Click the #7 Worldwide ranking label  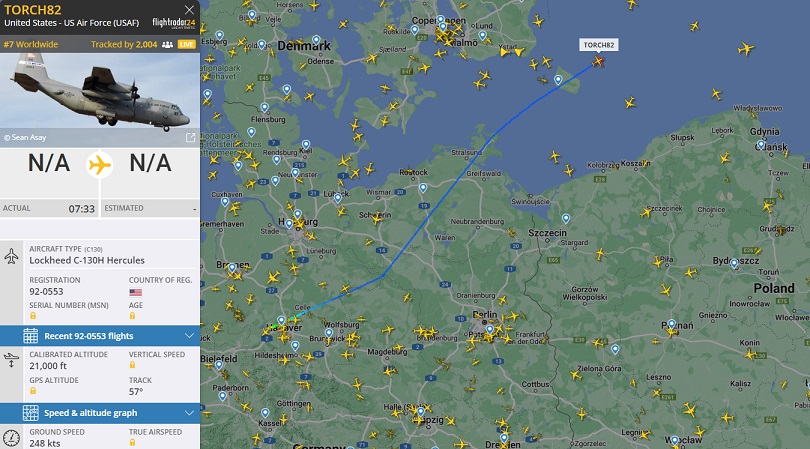point(31,44)
